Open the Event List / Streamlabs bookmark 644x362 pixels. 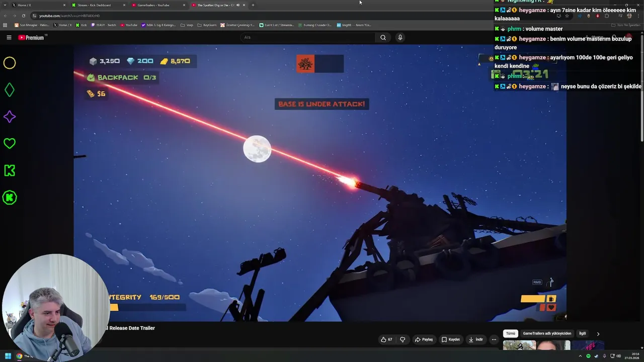(x=277, y=25)
